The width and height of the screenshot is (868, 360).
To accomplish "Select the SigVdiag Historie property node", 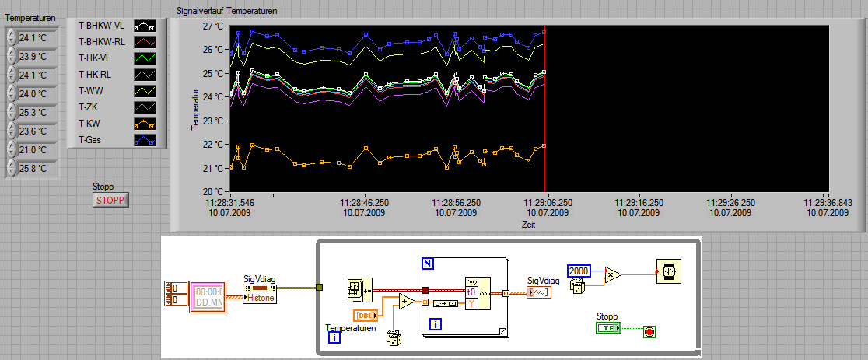I will pyautogui.click(x=260, y=293).
